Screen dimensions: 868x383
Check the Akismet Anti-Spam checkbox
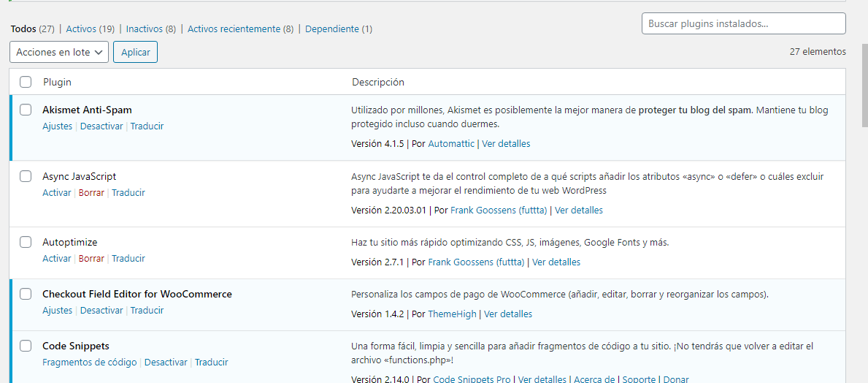click(x=26, y=110)
